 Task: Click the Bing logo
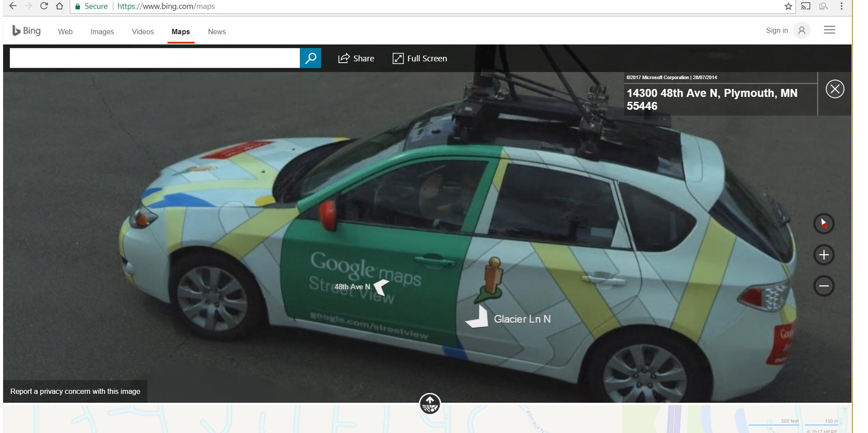point(26,30)
